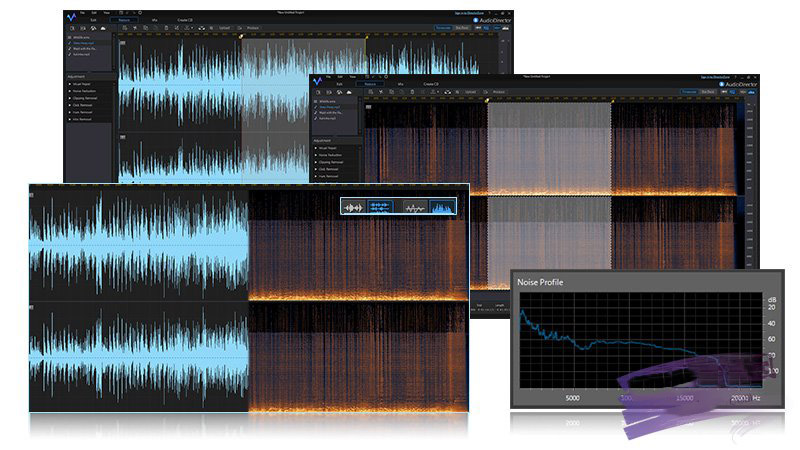The width and height of the screenshot is (800, 450).
Task: Open Mix tab in spectral window
Action: [x=401, y=84]
